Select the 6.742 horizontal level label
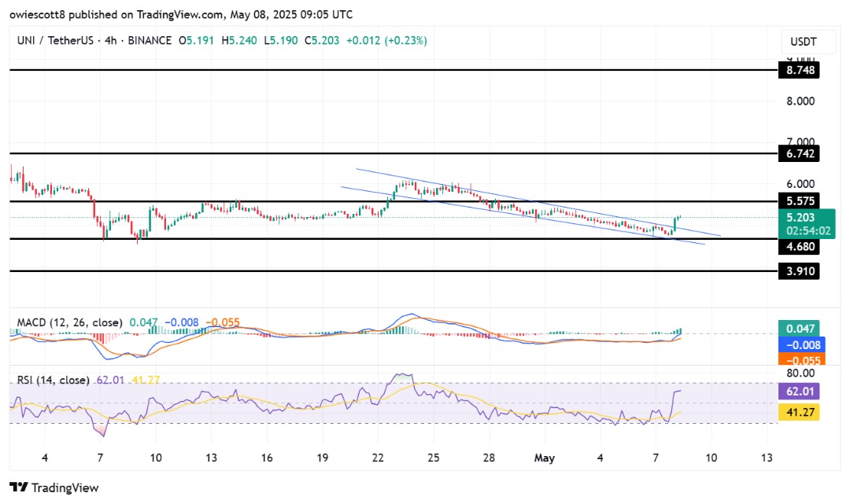Image resolution: width=850 pixels, height=504 pixels. [798, 154]
